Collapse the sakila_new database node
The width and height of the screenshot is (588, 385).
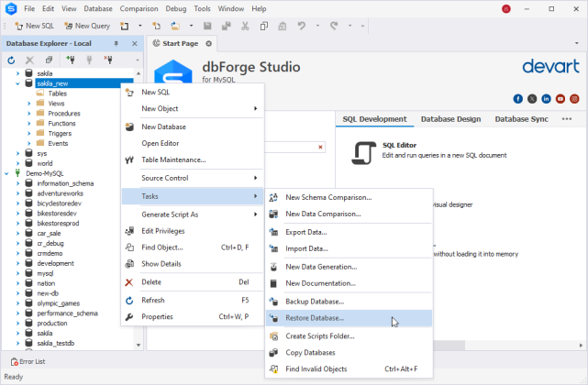17,82
